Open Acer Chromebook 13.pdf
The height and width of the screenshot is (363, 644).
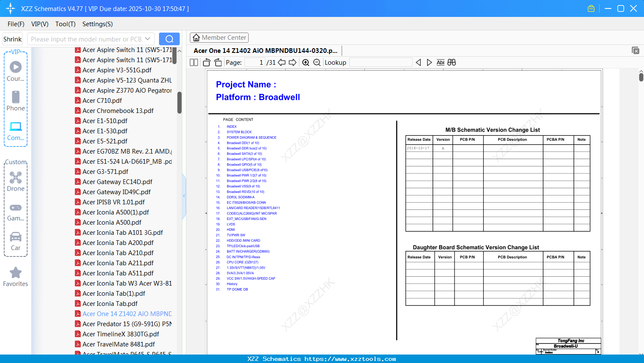(x=118, y=111)
